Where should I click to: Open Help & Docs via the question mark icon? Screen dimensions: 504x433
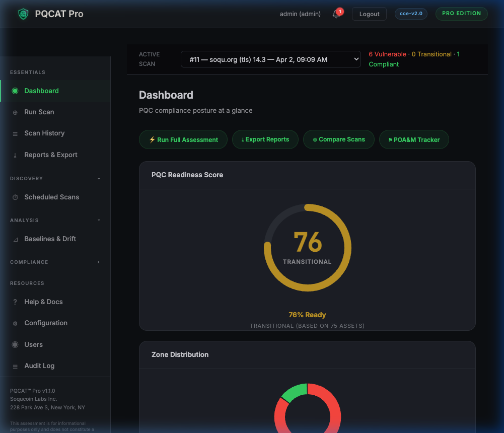[x=14, y=302]
